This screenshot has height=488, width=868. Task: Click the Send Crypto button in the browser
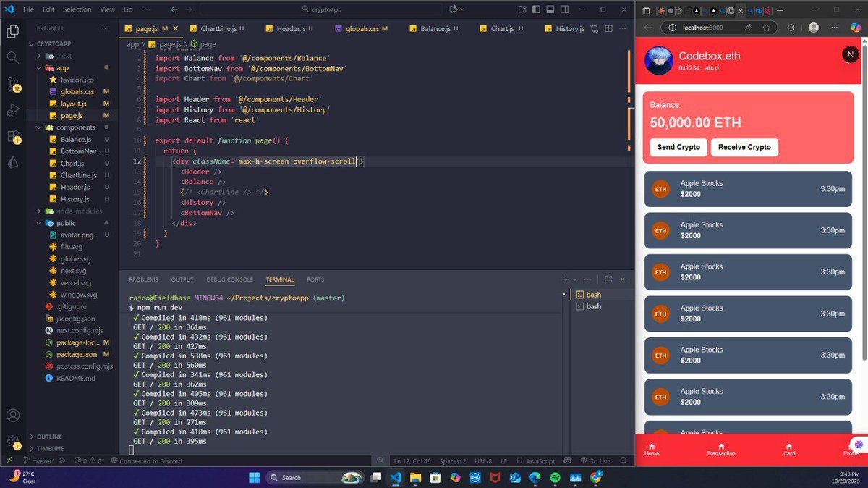(678, 147)
